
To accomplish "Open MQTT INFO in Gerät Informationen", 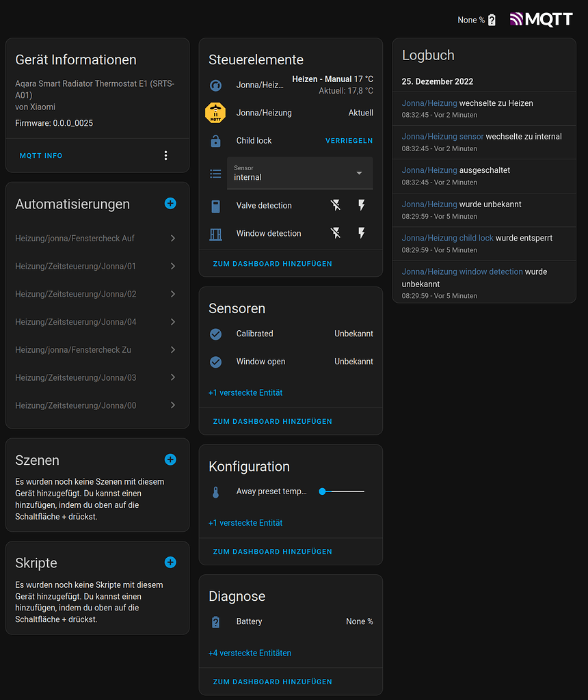I will pyautogui.click(x=40, y=155).
